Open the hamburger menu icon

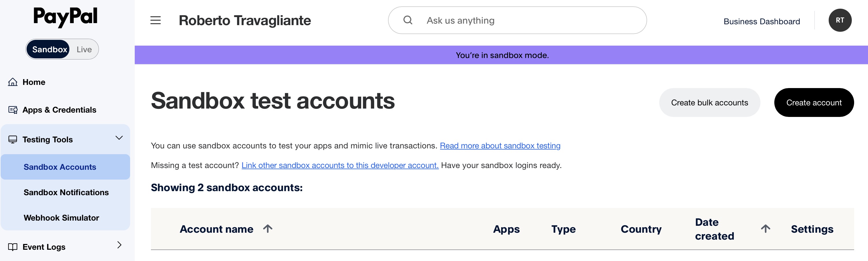click(x=155, y=20)
